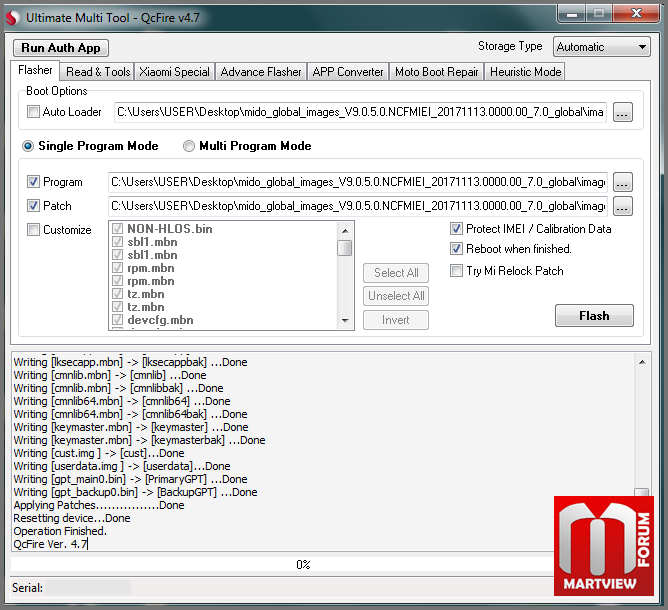This screenshot has width=668, height=610.
Task: Browse for Auto Loader file
Action: (x=622, y=112)
